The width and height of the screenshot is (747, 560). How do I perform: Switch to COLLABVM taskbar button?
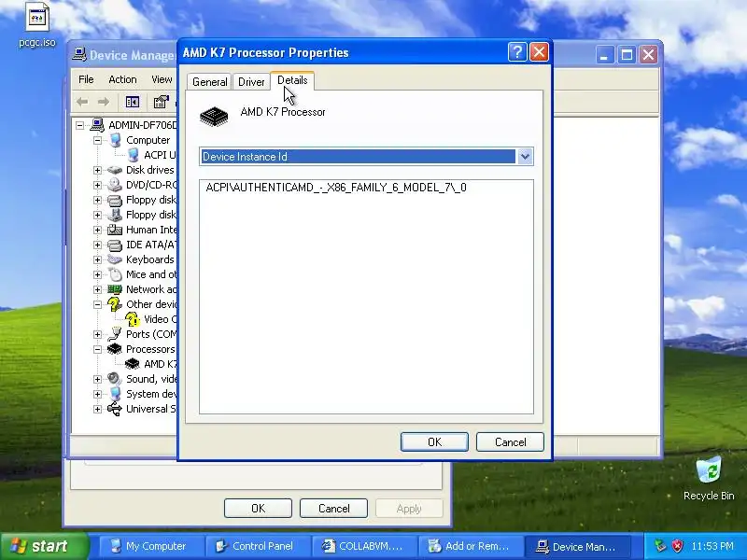pos(364,547)
